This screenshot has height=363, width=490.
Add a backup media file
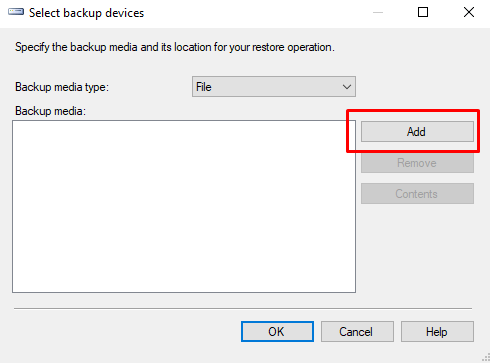[x=417, y=131]
